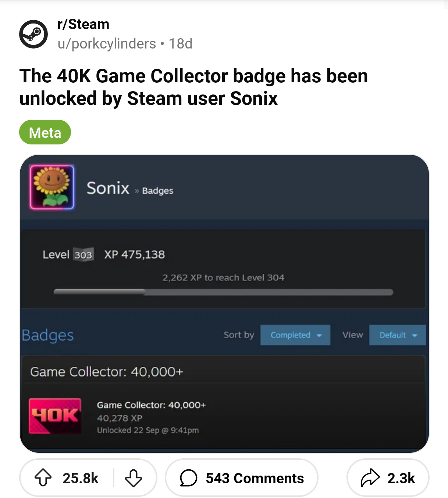Viewport: 448px width, 498px height.
Task: Open the comment bubble icon
Action: [189, 478]
